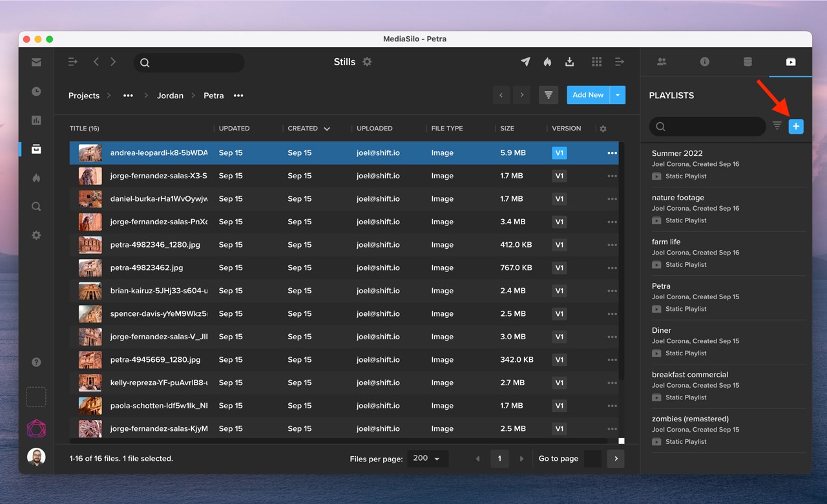The height and width of the screenshot is (504, 827).
Task: Open the inbox mail icon in sidebar
Action: click(x=36, y=62)
